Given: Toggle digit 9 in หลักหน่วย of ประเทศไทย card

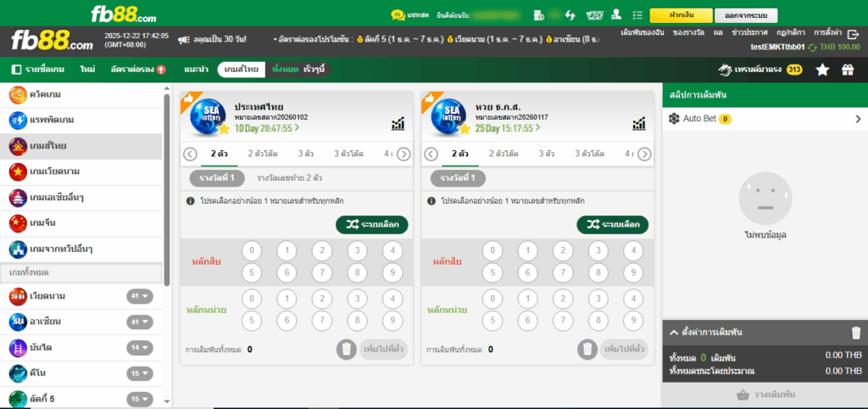Looking at the screenshot, I should coord(392,321).
